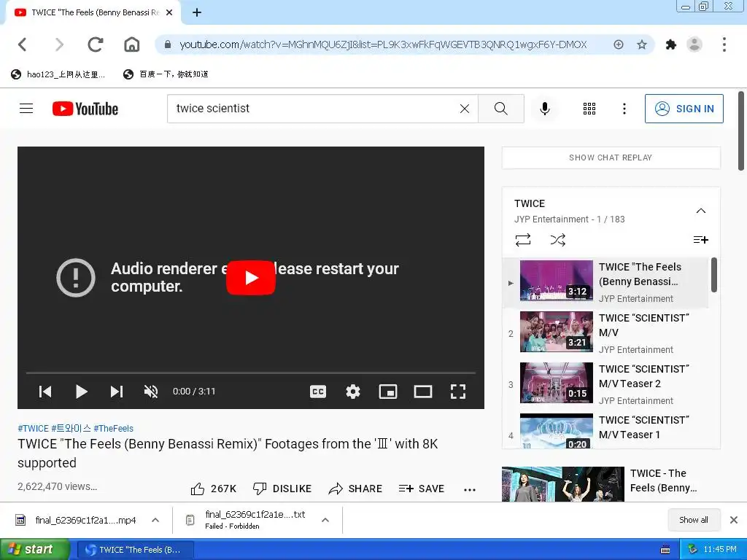Open YouTube settings three-dot menu

click(624, 109)
